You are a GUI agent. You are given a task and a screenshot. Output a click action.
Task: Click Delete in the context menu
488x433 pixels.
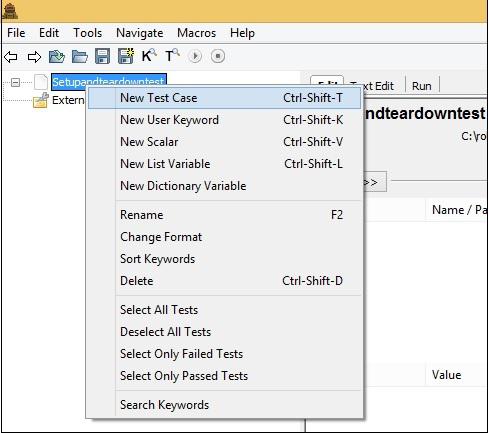224,281
